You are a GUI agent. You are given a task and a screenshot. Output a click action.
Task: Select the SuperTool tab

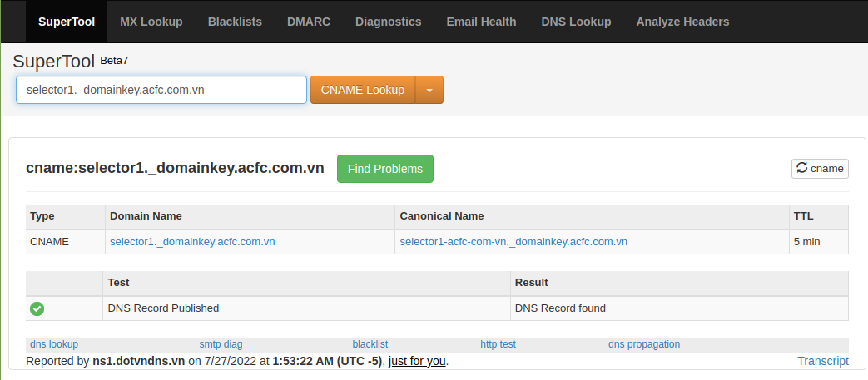67,22
